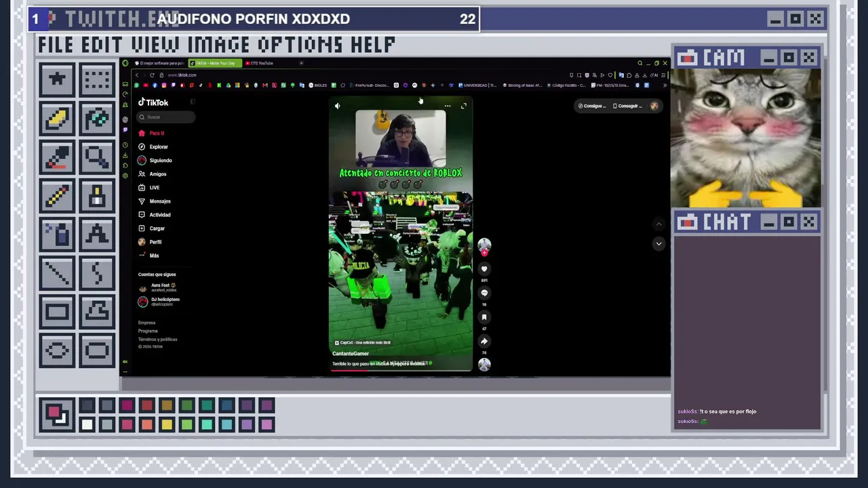
Task: Share the TikTok video
Action: (x=484, y=342)
